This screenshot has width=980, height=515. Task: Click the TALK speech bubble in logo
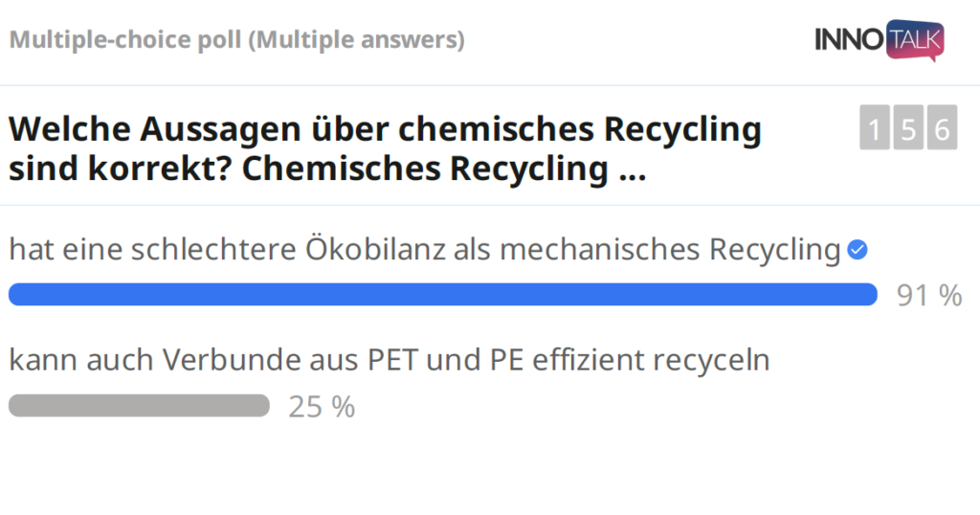click(x=916, y=40)
